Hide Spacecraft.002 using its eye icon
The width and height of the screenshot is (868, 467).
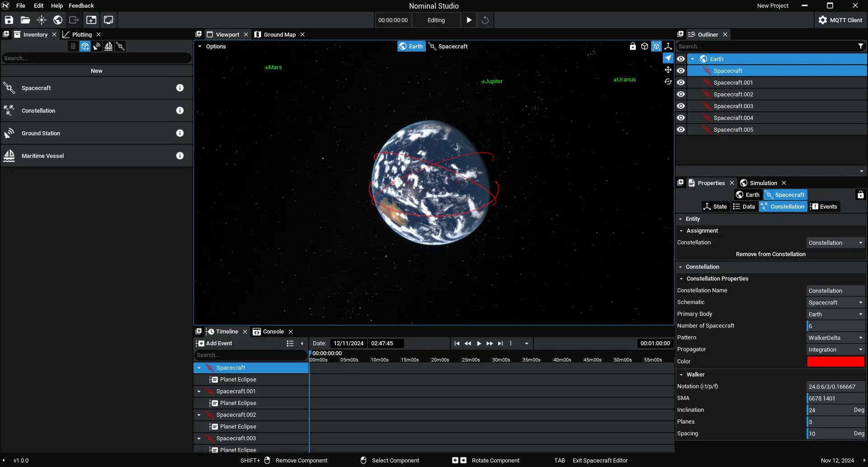[x=681, y=94]
